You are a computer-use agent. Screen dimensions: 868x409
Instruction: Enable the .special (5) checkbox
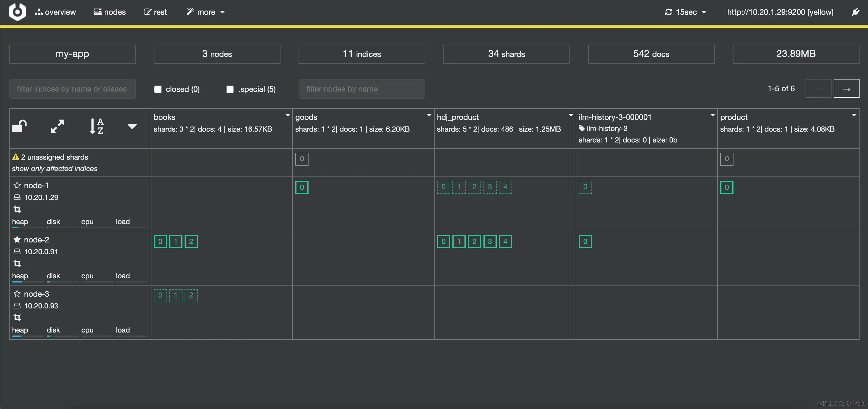coord(230,89)
